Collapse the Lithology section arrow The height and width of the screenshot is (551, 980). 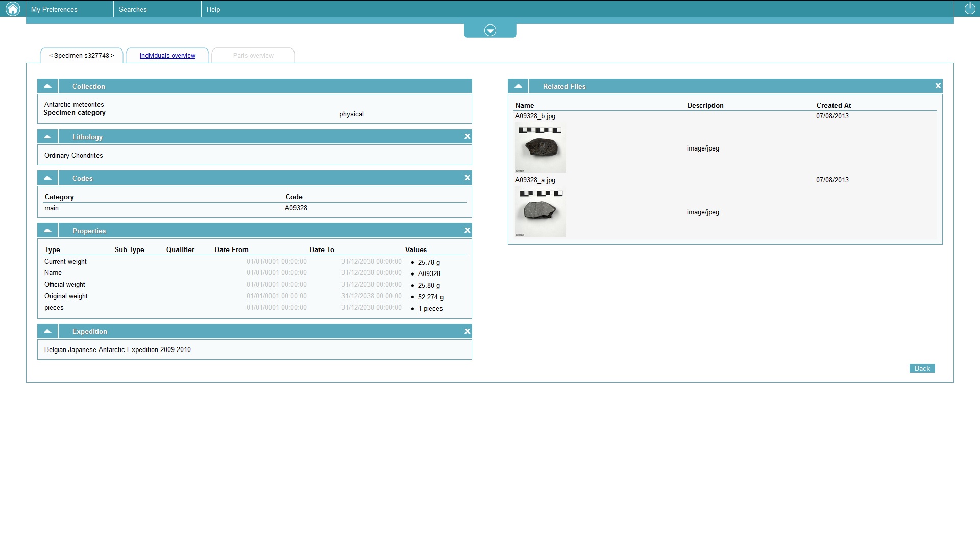(47, 137)
